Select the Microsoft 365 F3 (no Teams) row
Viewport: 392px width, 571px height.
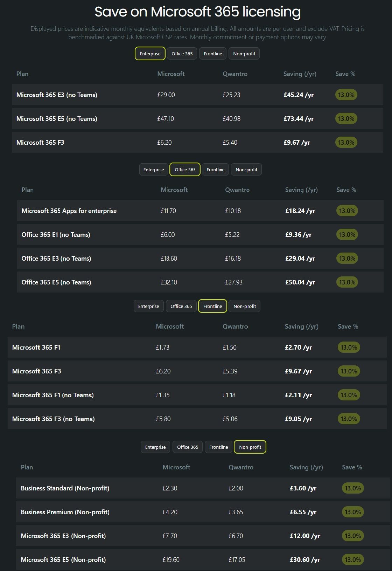[x=53, y=419]
